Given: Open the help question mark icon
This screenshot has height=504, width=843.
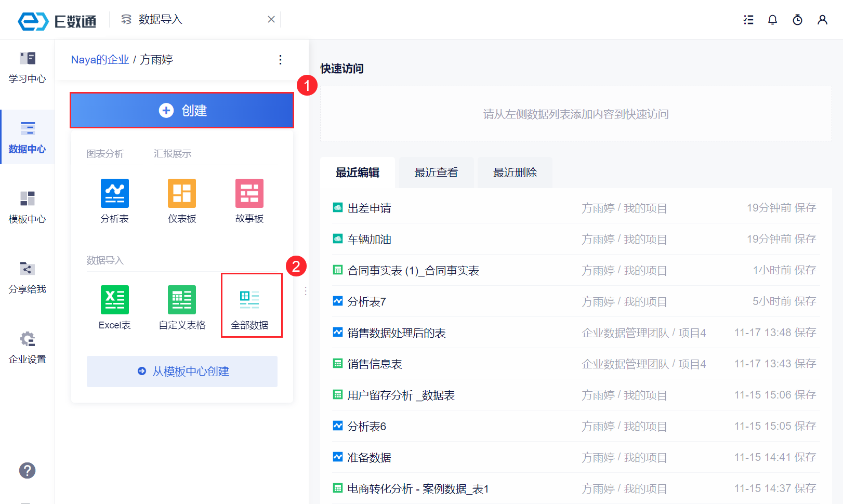Looking at the screenshot, I should click(x=27, y=470).
